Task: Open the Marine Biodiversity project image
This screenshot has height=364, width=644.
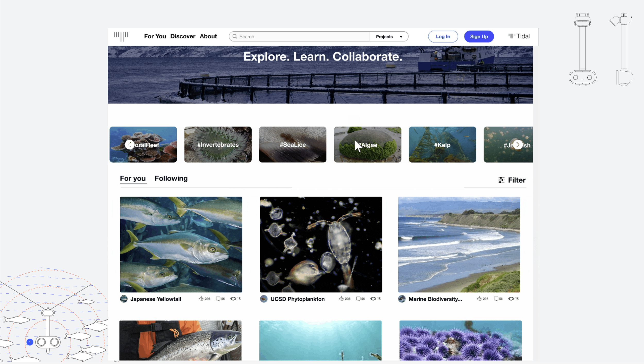Action: tap(459, 244)
